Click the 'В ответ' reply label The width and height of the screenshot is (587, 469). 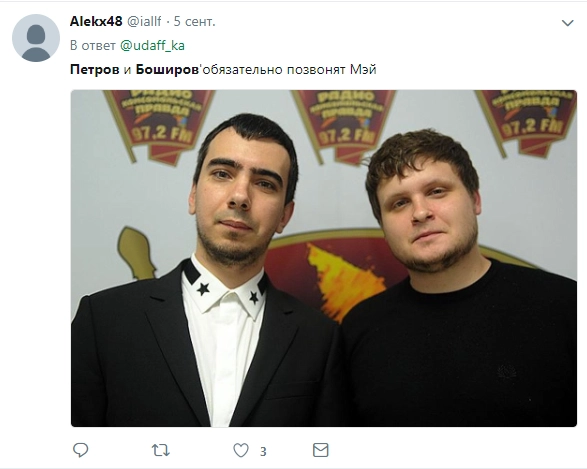[93, 45]
